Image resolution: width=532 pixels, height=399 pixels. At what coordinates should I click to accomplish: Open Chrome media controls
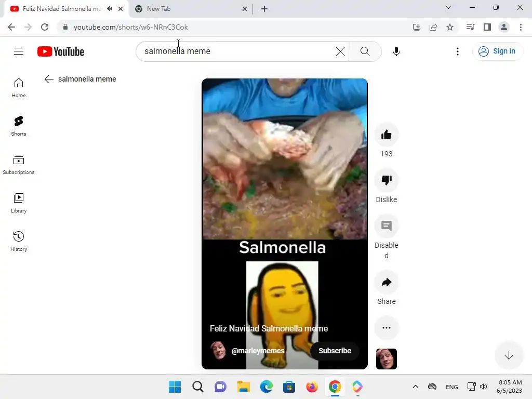(470, 27)
